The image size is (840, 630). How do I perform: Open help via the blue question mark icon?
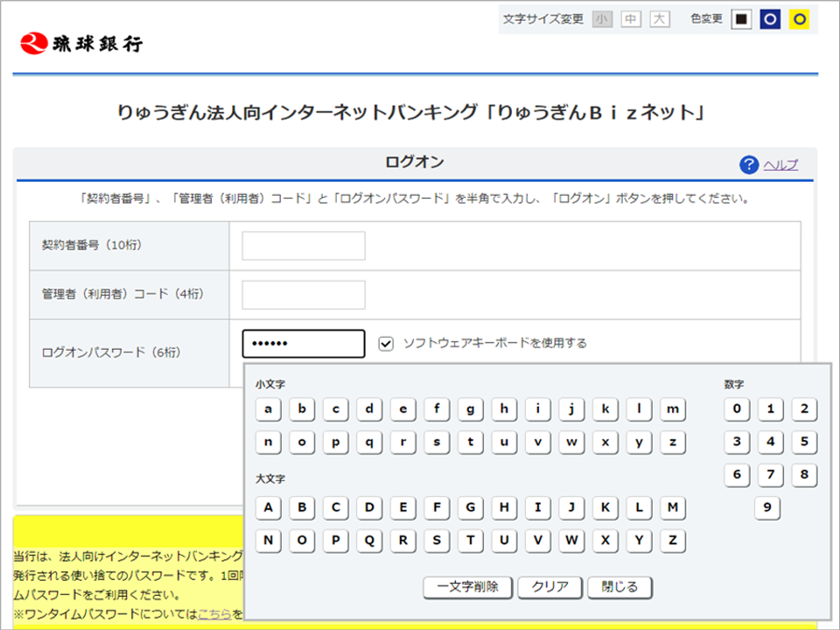(748, 164)
